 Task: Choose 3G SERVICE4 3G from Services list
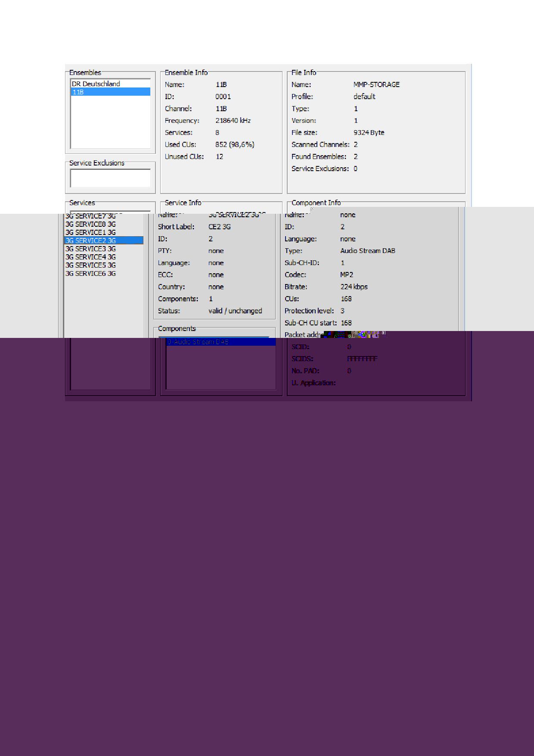pyautogui.click(x=91, y=257)
